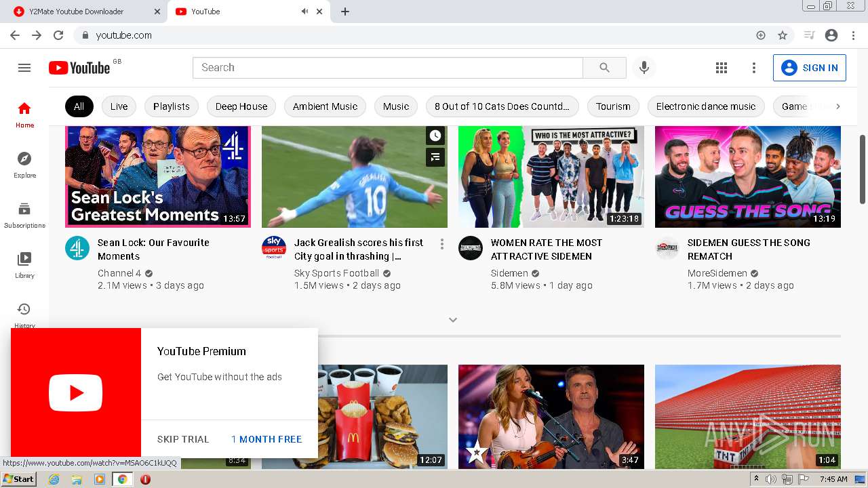Open the Sean Lock's Greatest Moments thumbnail

[x=158, y=176]
